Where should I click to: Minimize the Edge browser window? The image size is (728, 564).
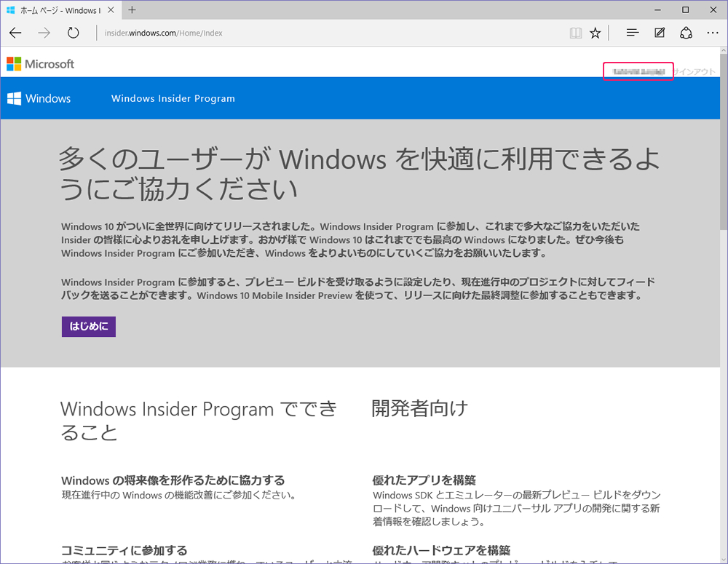657,9
